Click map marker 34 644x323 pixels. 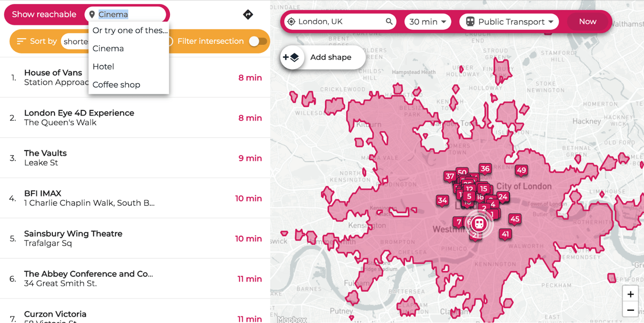coord(442,200)
